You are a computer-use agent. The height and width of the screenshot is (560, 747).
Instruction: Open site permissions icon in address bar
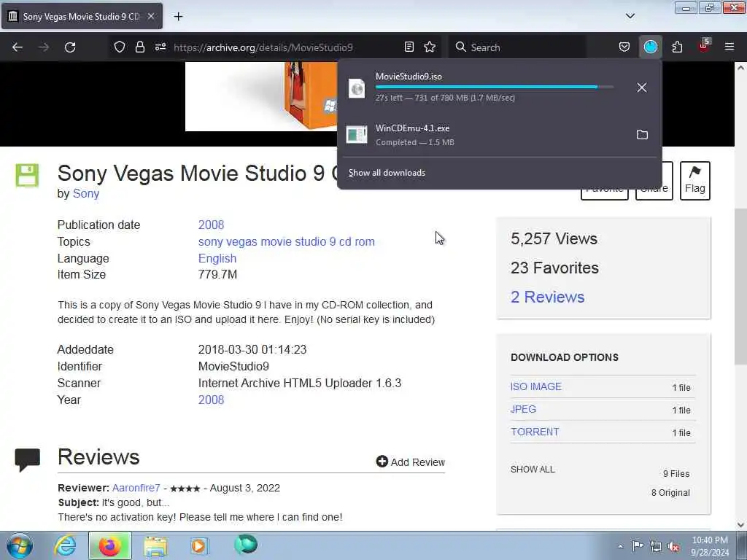(x=160, y=47)
